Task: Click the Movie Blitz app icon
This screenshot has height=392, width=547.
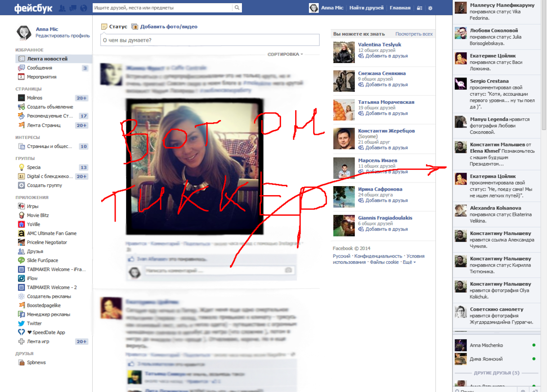Action: click(21, 215)
